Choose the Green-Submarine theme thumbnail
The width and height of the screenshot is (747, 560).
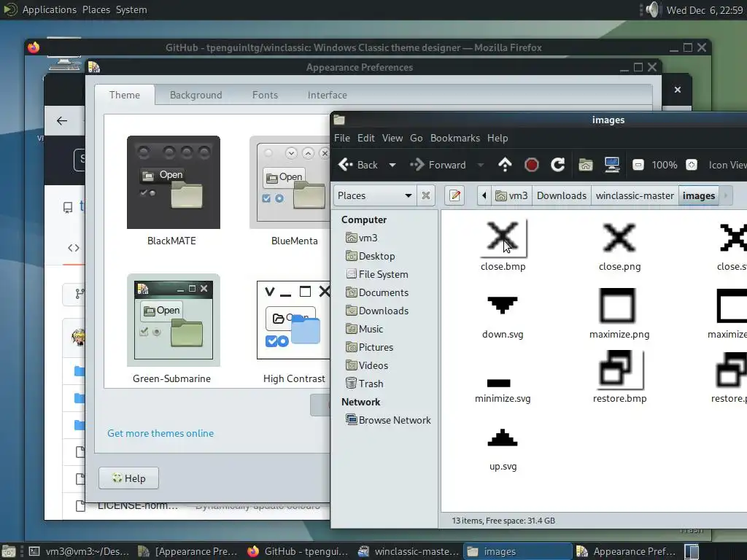(x=174, y=320)
